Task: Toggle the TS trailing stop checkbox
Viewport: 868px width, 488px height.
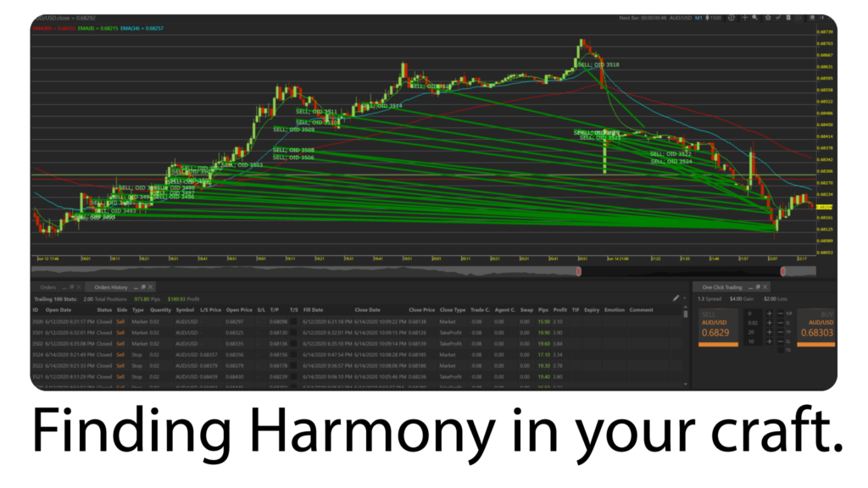Action: [x=779, y=350]
